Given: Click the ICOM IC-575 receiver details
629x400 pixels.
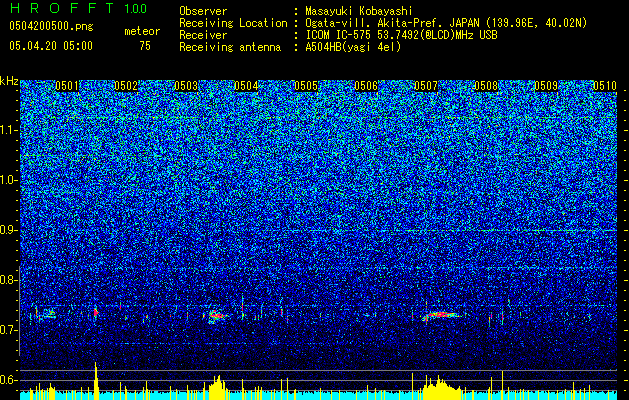Looking at the screenshot, I should click(401, 35).
